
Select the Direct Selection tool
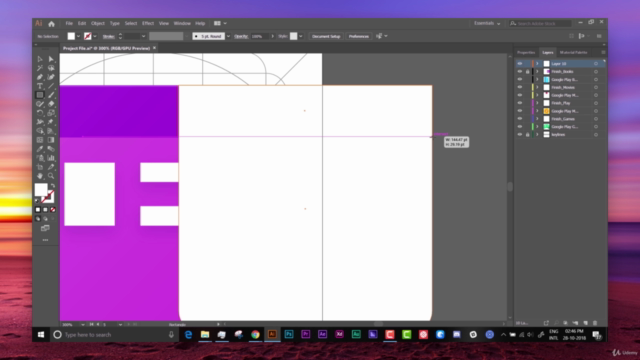click(x=51, y=59)
